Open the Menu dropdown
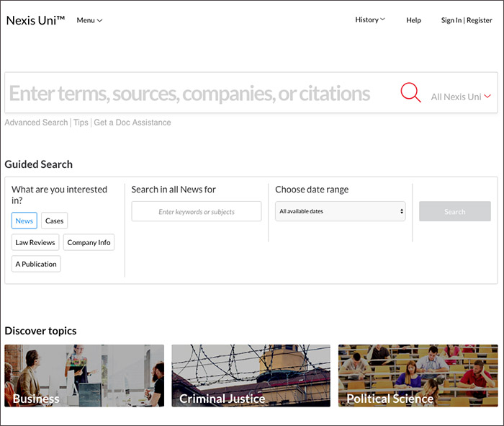504x426 pixels. [x=89, y=20]
